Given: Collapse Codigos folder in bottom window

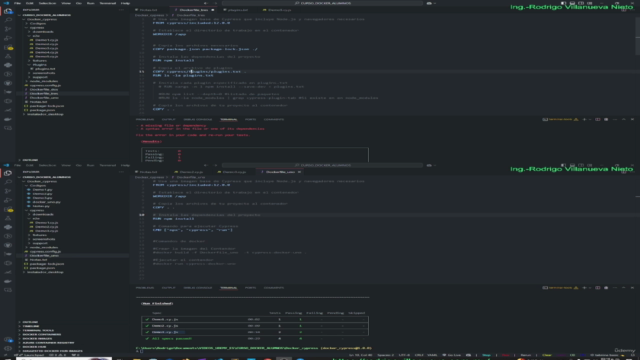Looking at the screenshot, I should [x=38, y=186].
